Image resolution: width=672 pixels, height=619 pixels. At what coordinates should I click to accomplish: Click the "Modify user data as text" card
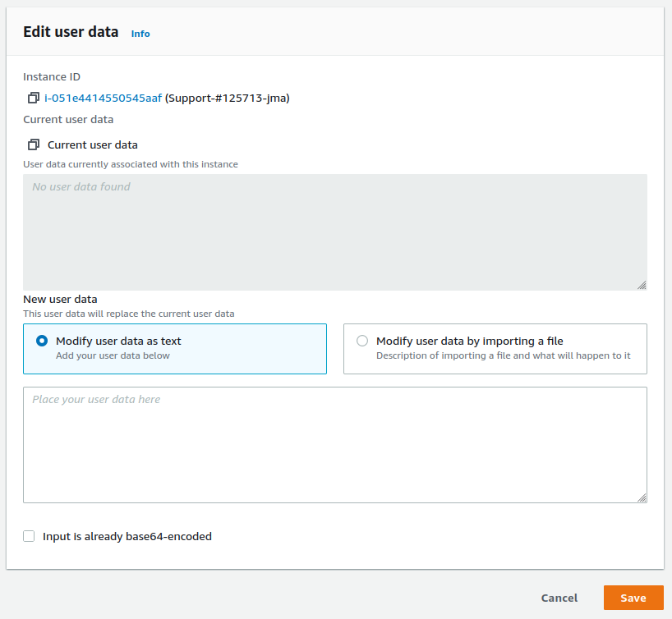(175, 348)
